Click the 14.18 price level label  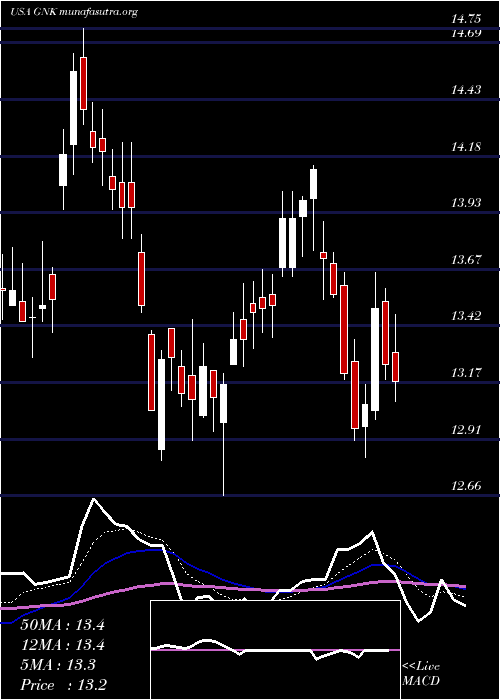(x=466, y=147)
